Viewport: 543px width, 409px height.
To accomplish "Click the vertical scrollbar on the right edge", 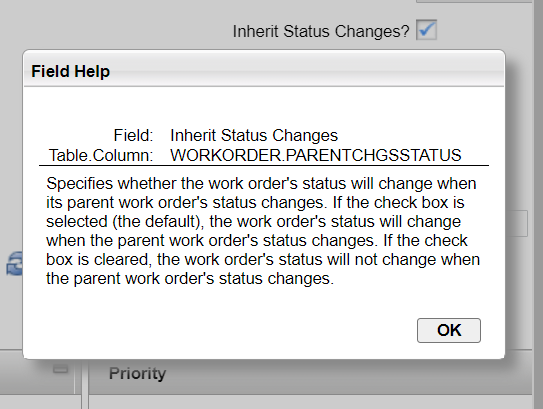I will (x=537, y=204).
